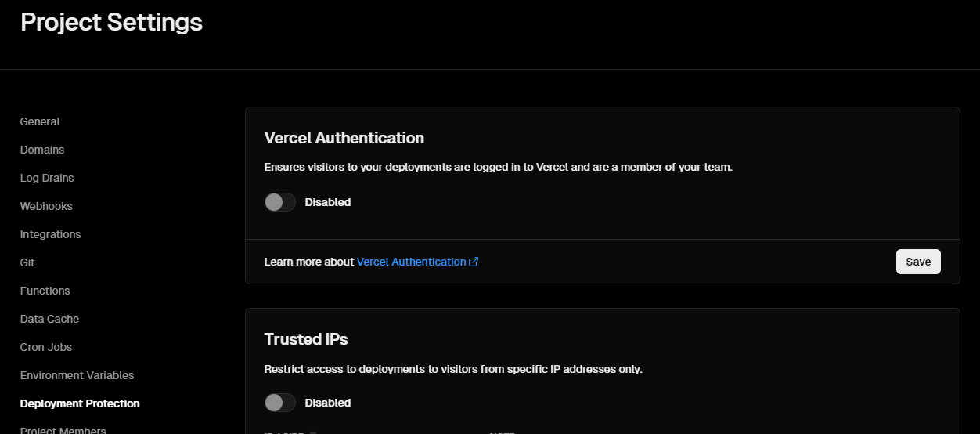Go to Domains settings
Viewport: 980px width, 434px height.
(x=42, y=150)
